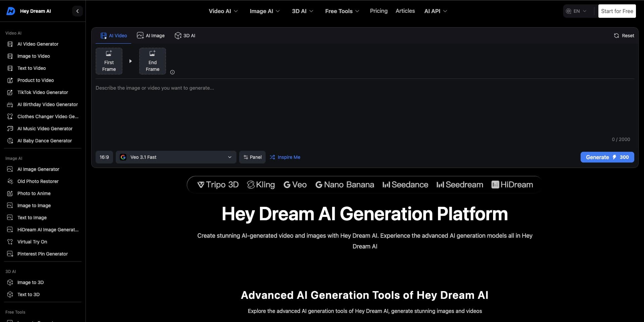Open the Veo 3.1 Fast model dropdown
644x322 pixels.
pos(176,157)
